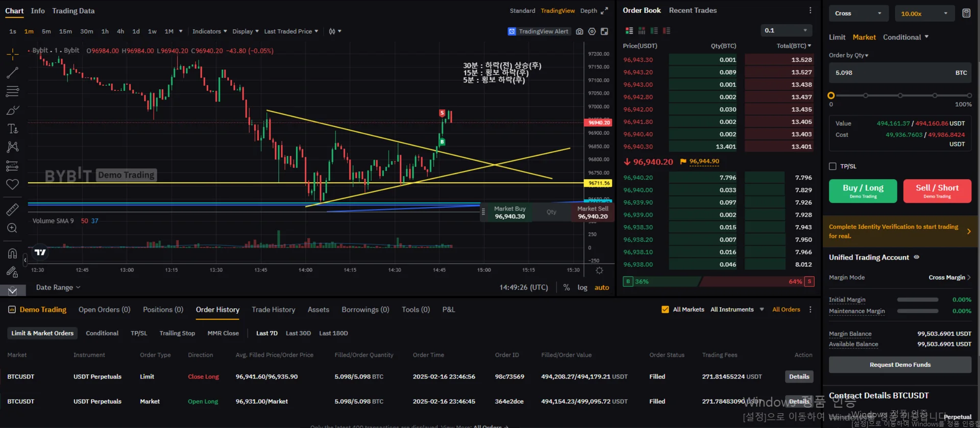The width and height of the screenshot is (980, 428).
Task: Select the text annotation tool
Action: point(12,129)
